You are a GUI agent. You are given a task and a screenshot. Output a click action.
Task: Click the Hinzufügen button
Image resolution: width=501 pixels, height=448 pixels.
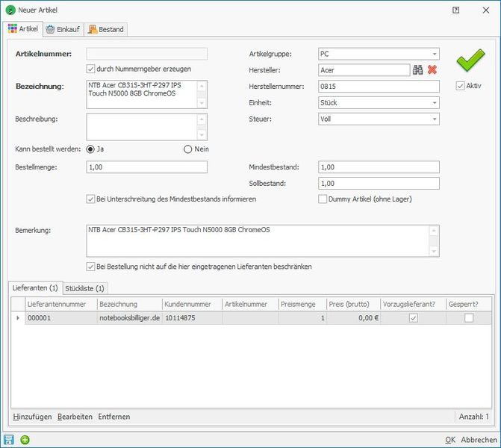point(33,416)
